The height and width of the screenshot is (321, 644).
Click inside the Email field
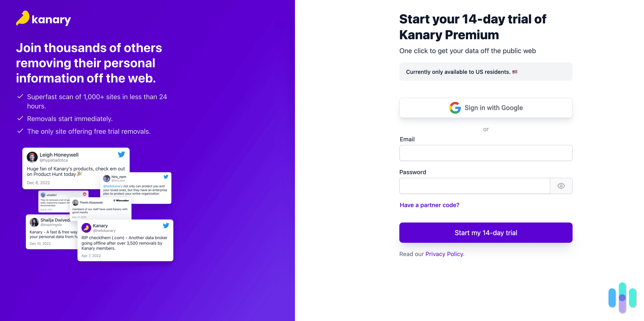[486, 153]
